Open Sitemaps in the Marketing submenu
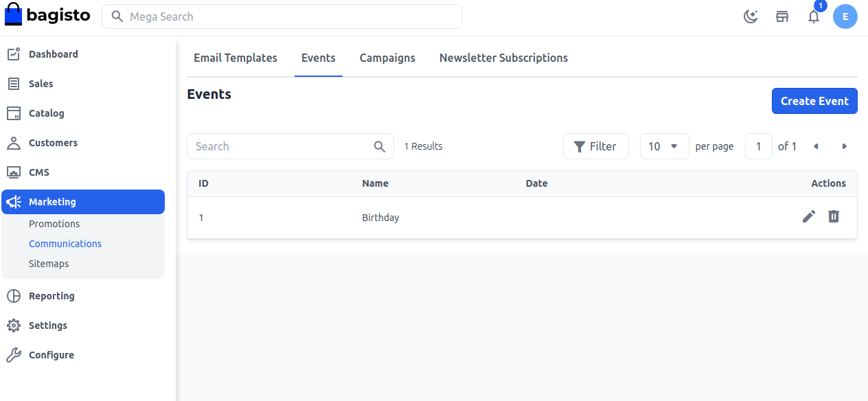This screenshot has width=868, height=401. 49,264
